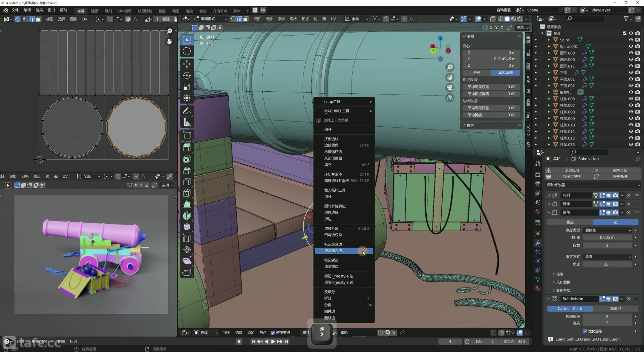Toggle 车身 collection exclude checkbox

(x=624, y=33)
